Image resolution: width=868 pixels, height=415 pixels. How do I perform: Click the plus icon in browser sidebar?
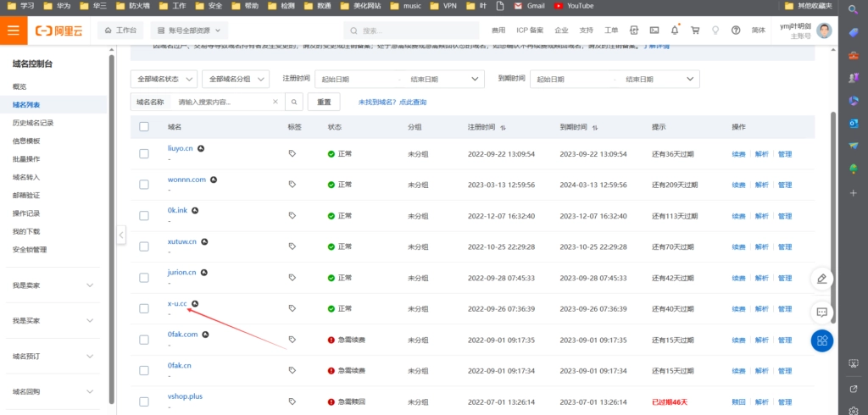(x=853, y=193)
